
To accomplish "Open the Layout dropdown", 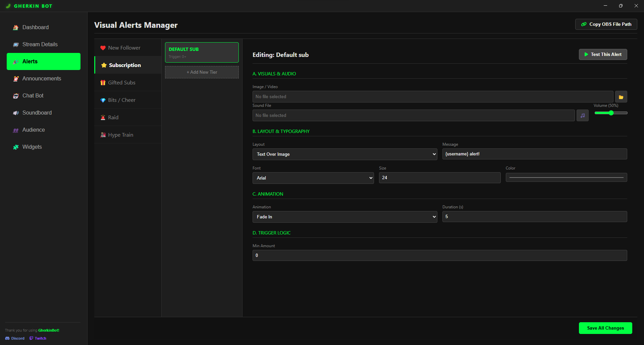I will tap(344, 154).
